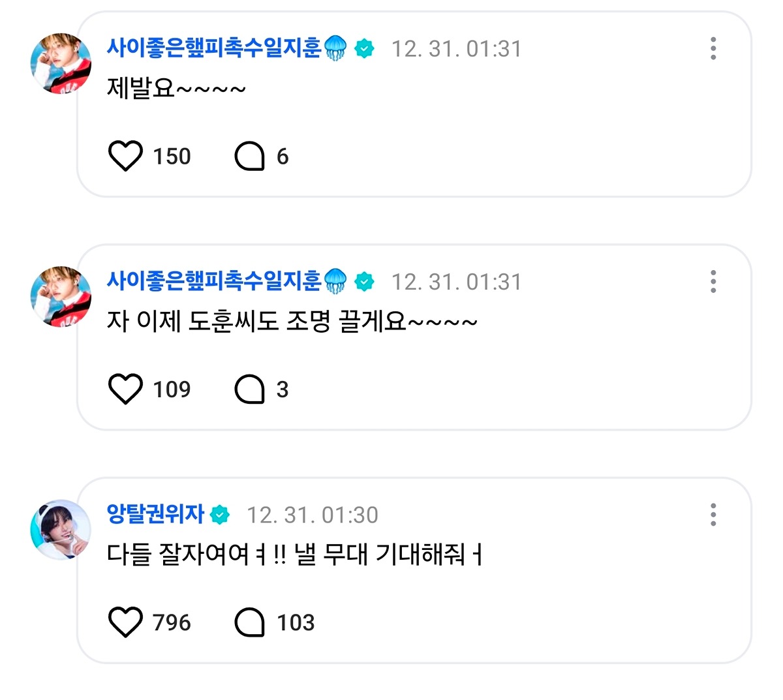Click the 103 comments count

(296, 622)
